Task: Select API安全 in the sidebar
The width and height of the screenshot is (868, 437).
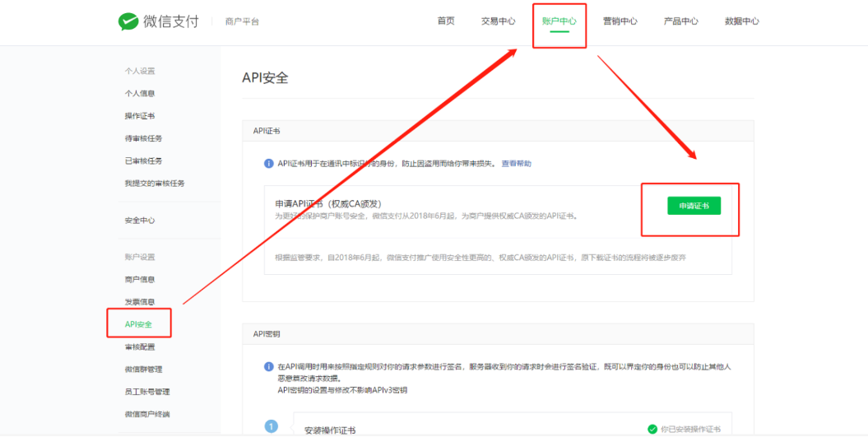Action: [138, 324]
